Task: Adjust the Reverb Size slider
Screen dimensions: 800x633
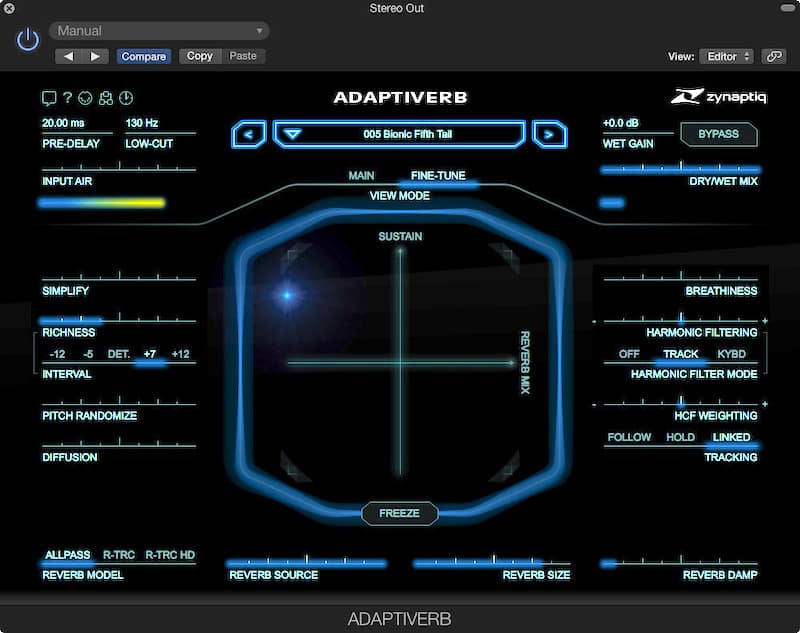Action: click(x=492, y=562)
